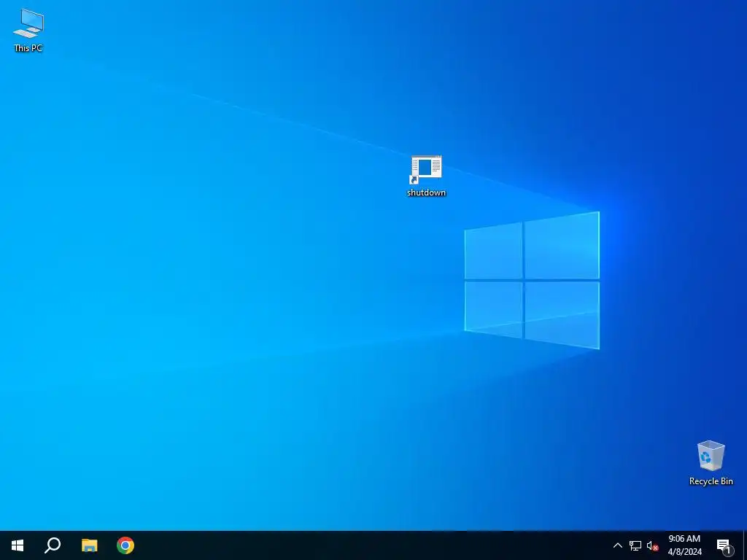The image size is (747, 560).
Task: Click the muted volume tray icon
Action: coord(652,545)
